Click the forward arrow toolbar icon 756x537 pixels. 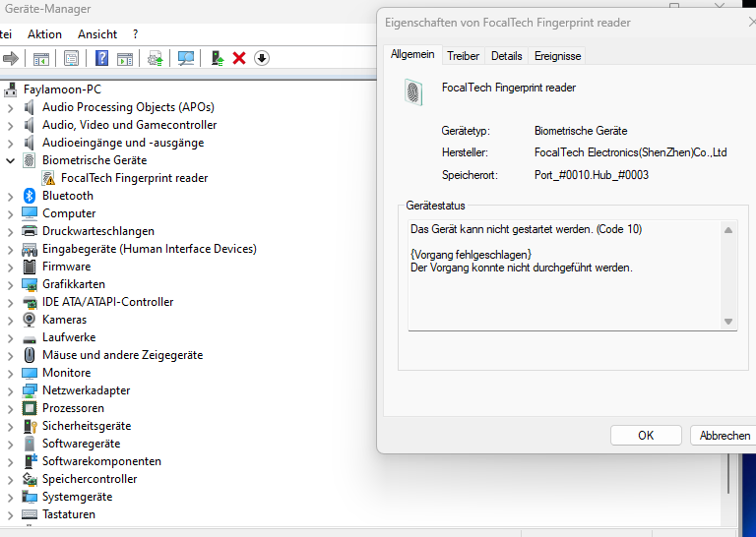(x=11, y=59)
